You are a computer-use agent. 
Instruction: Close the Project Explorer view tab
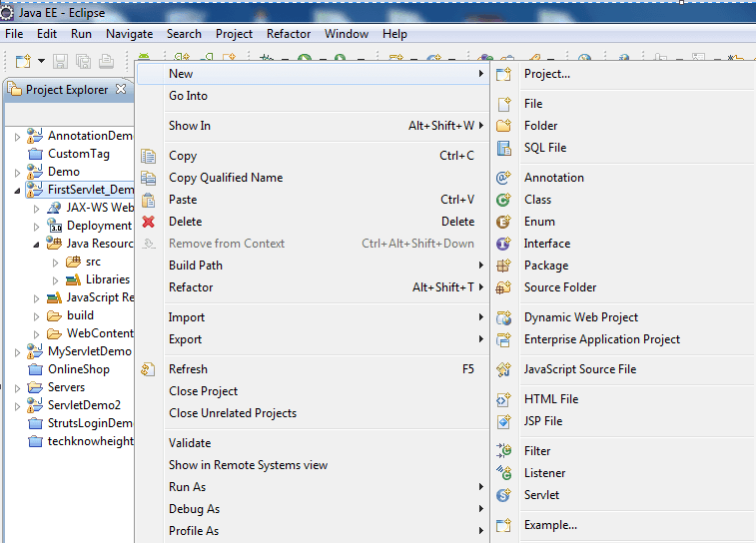121,89
